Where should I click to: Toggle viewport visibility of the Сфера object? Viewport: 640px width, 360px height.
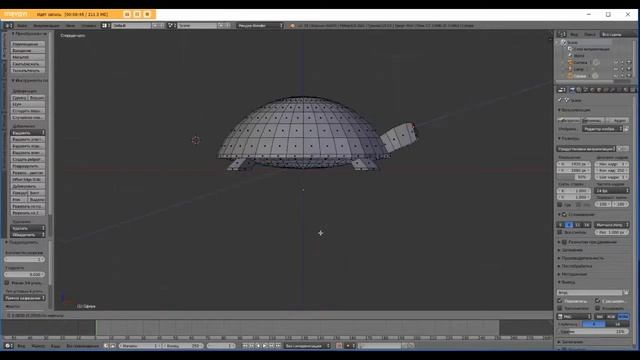[x=616, y=76]
